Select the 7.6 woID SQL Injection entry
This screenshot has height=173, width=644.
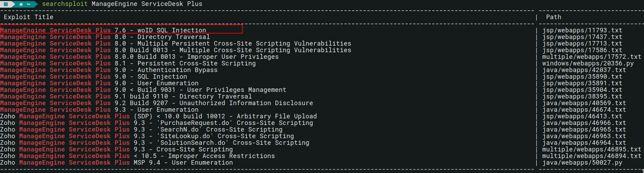[x=121, y=30]
